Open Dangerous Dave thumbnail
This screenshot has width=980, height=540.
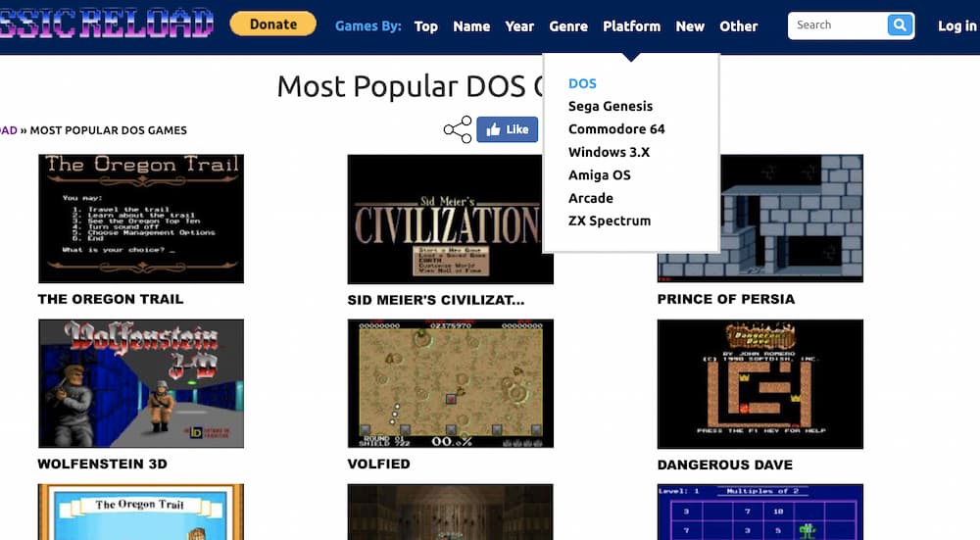coord(760,384)
